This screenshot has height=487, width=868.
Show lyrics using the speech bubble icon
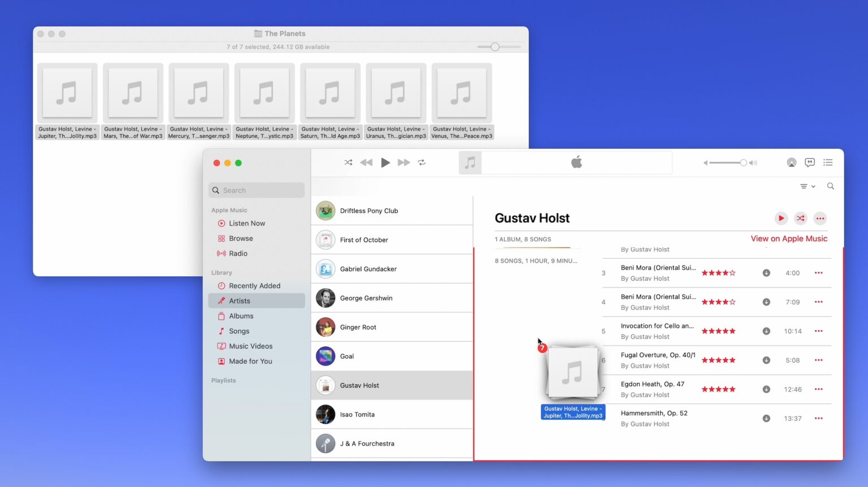tap(809, 162)
